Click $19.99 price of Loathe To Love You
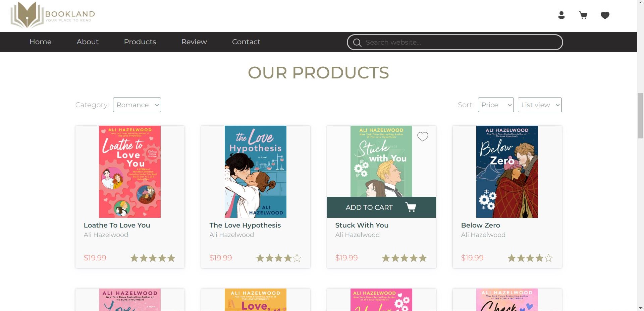644x311 pixels. [95, 258]
